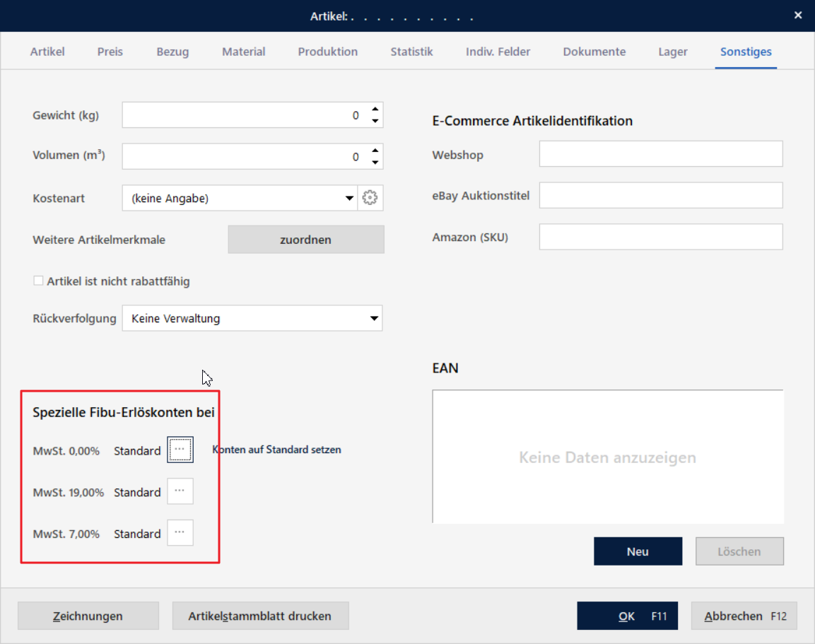
Task: Open the Bezug tab
Action: coord(172,52)
